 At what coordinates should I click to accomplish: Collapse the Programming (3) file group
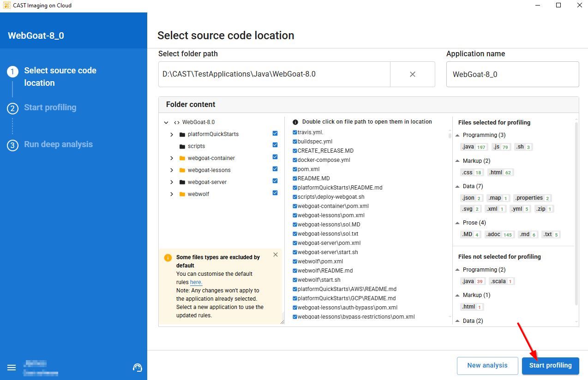click(457, 135)
